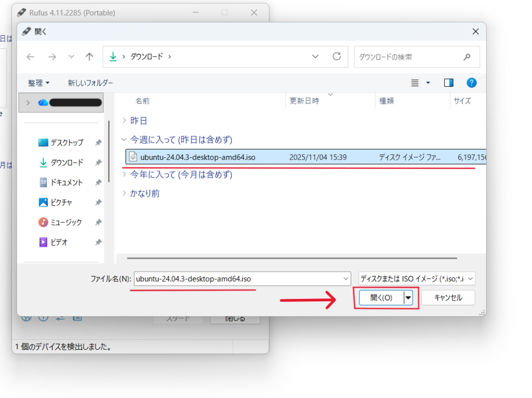Click the Back navigation arrow

tap(31, 57)
